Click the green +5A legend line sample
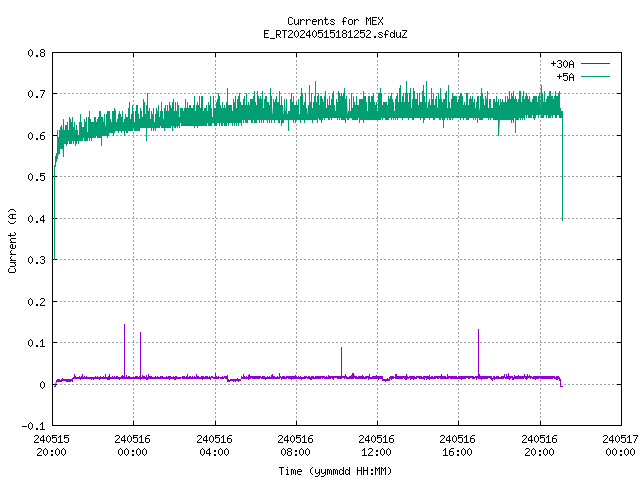Viewport: 640px width, 480px height. pos(595,76)
